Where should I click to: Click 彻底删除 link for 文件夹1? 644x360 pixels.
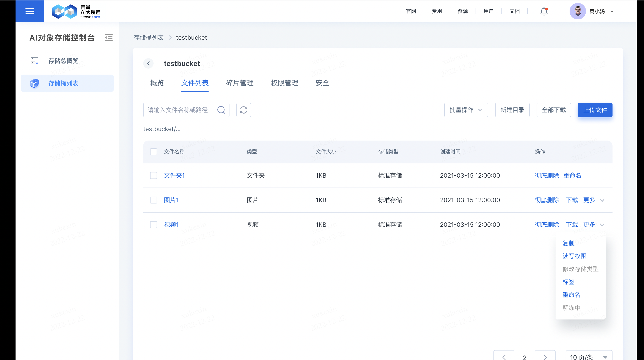coord(547,175)
